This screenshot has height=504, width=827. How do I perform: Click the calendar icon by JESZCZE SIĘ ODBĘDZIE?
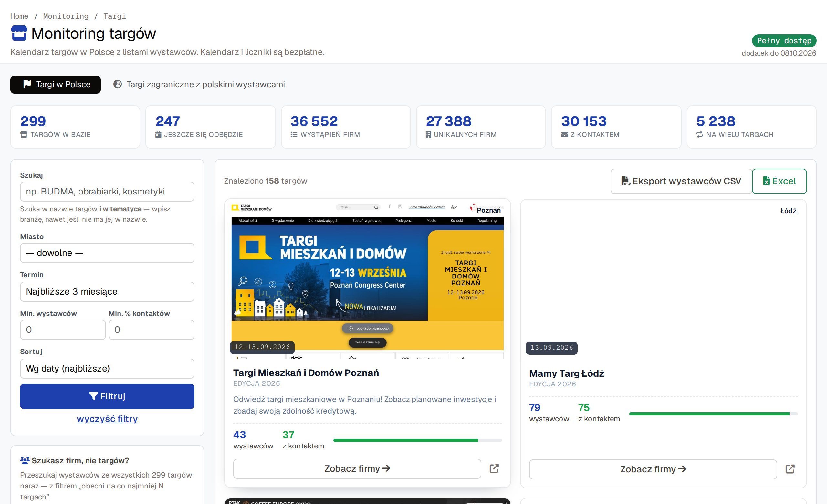click(158, 134)
